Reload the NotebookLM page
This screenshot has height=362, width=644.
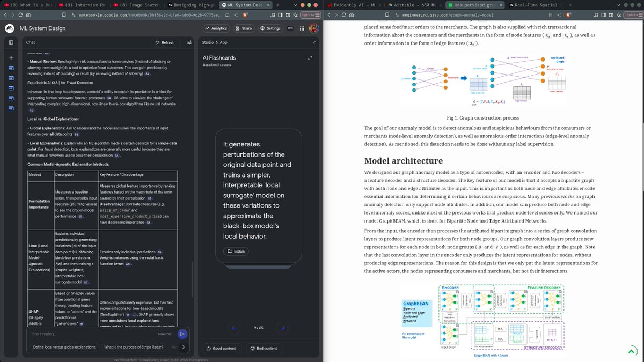tap(20, 15)
